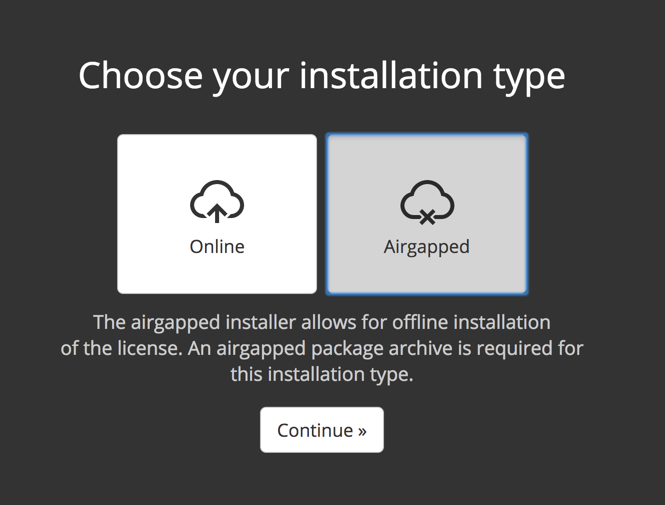Click the cloud with X Airgapped icon
The image size is (665, 505).
(427, 202)
